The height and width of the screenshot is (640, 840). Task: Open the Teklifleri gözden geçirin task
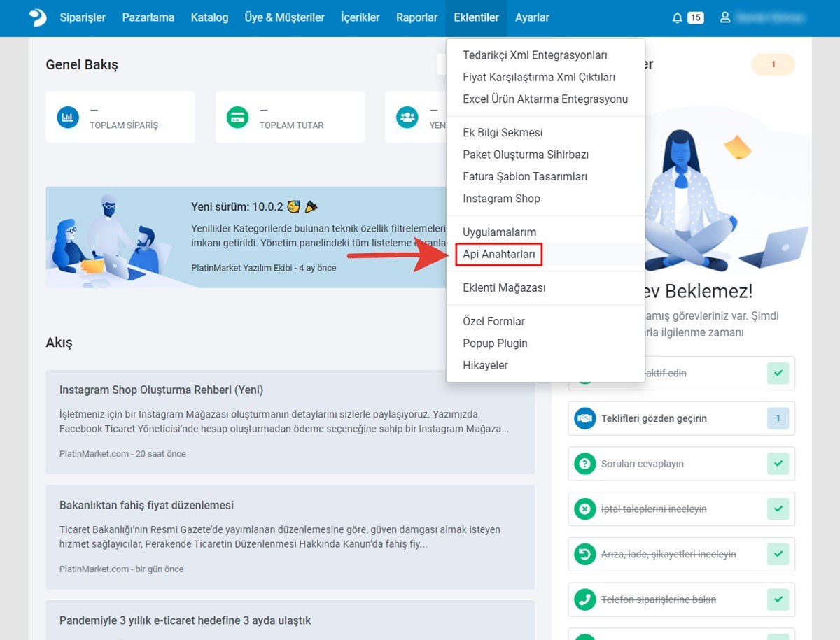point(681,418)
